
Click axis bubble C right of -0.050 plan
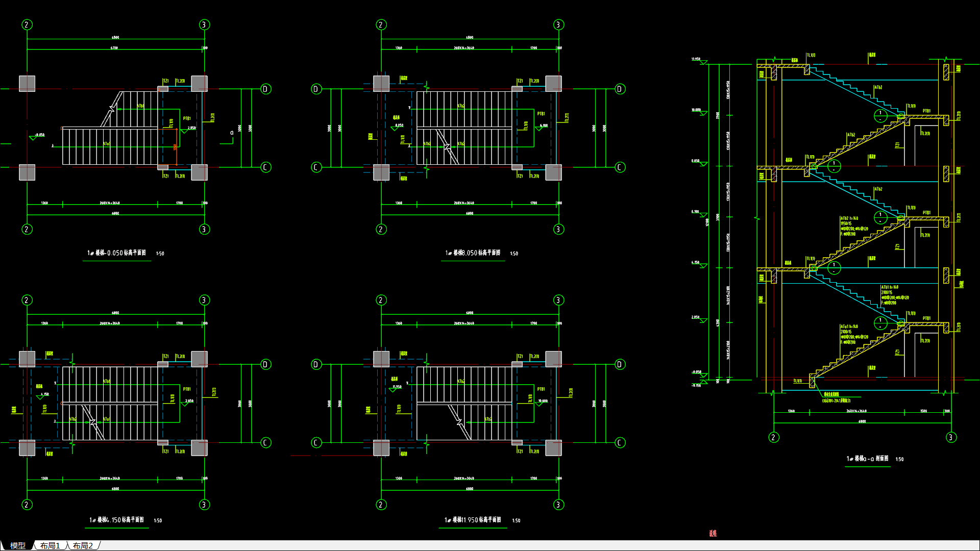(x=266, y=167)
